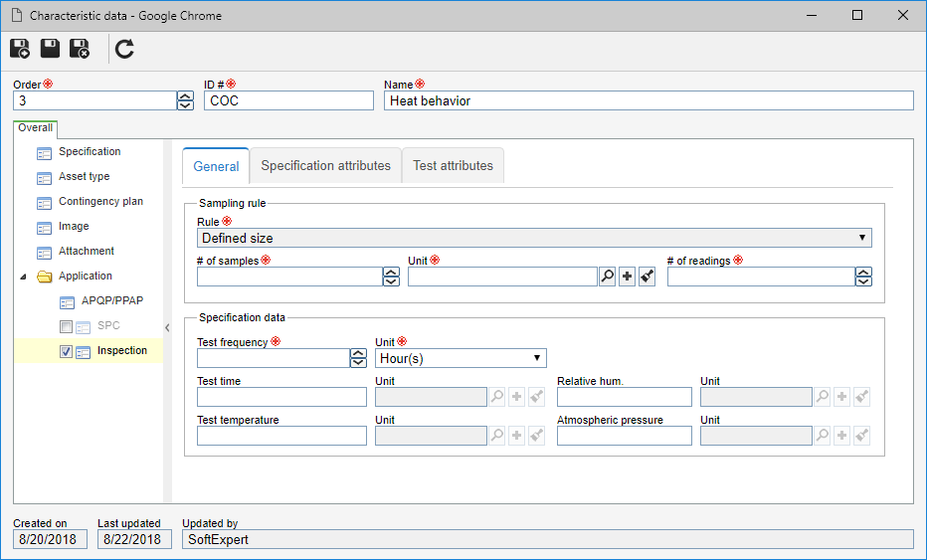Click the Application folder icon
927x560 pixels.
pyautogui.click(x=45, y=277)
